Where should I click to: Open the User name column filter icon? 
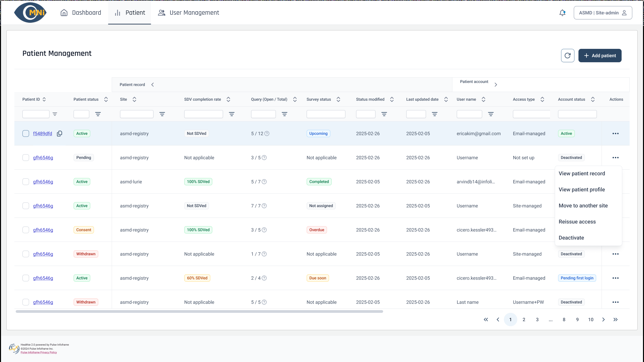tap(491, 114)
